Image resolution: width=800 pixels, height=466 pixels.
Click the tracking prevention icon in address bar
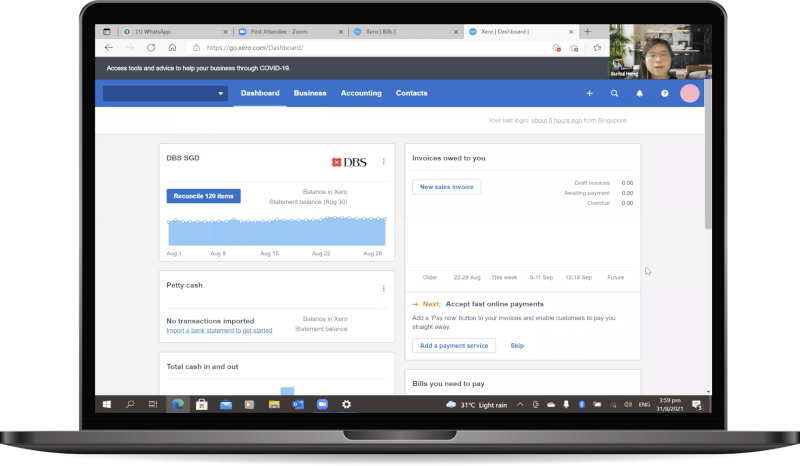(x=556, y=47)
